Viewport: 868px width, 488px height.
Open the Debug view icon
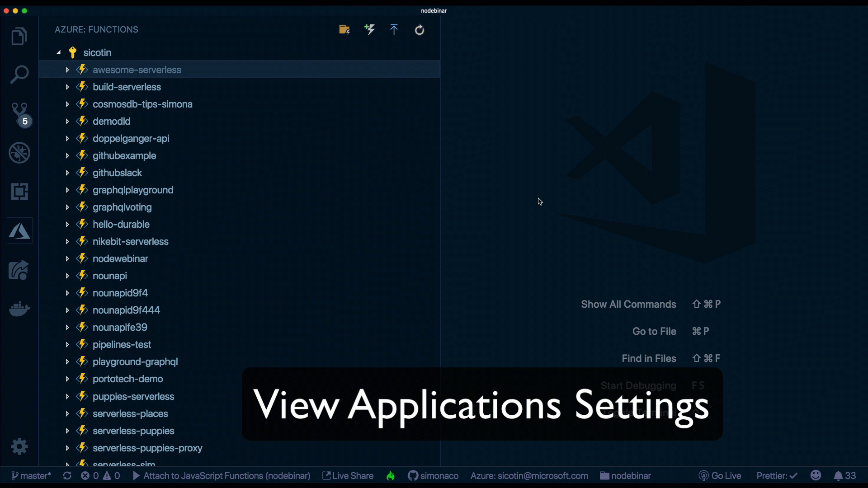[19, 153]
